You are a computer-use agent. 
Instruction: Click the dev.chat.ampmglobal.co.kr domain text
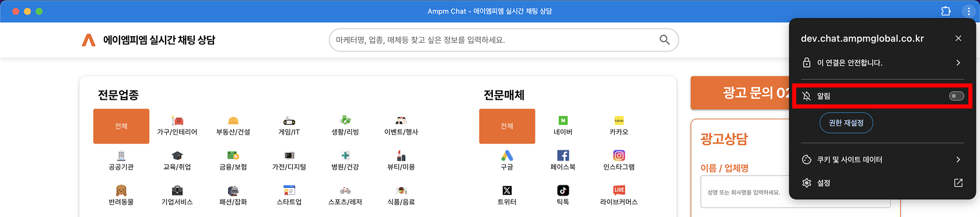coord(862,38)
